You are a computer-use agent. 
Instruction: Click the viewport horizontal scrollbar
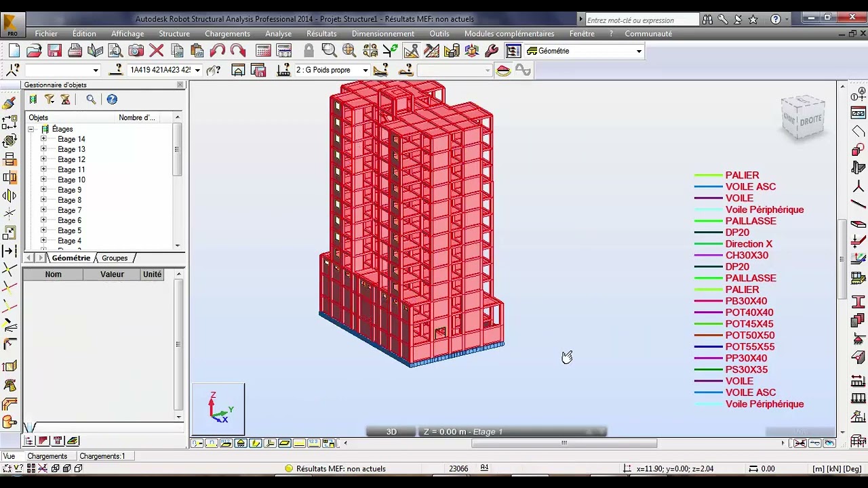(x=564, y=443)
